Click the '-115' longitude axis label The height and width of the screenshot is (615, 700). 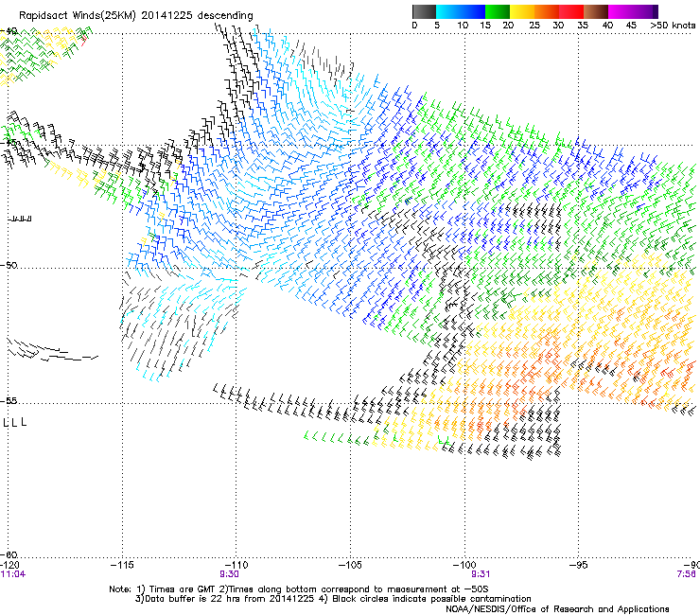click(122, 565)
